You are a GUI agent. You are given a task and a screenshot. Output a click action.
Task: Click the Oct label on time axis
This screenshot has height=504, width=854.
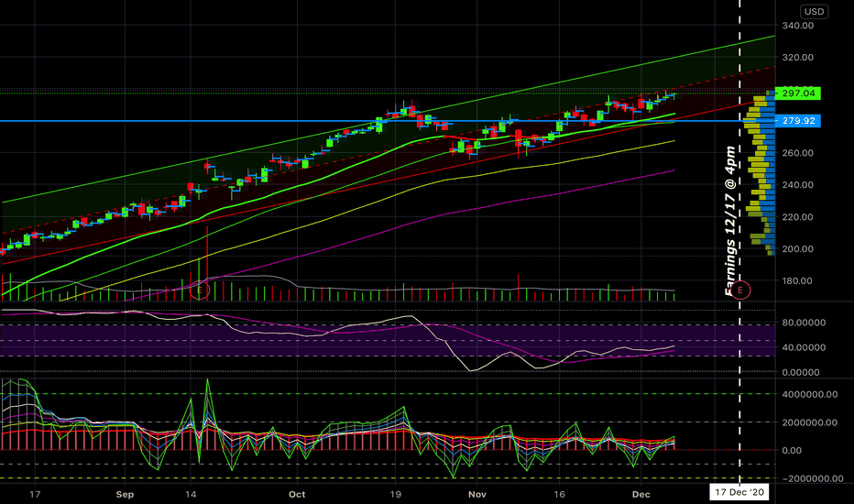[297, 494]
